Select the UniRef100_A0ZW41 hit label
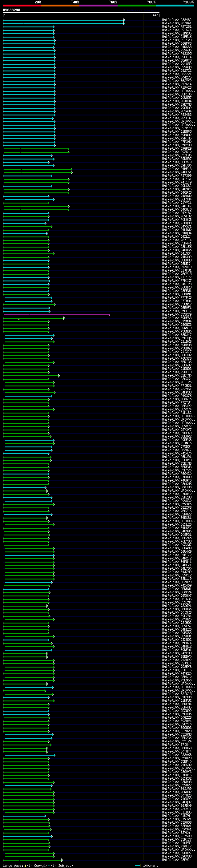Viewport: 197px width, 868px height. [x=177, y=23]
